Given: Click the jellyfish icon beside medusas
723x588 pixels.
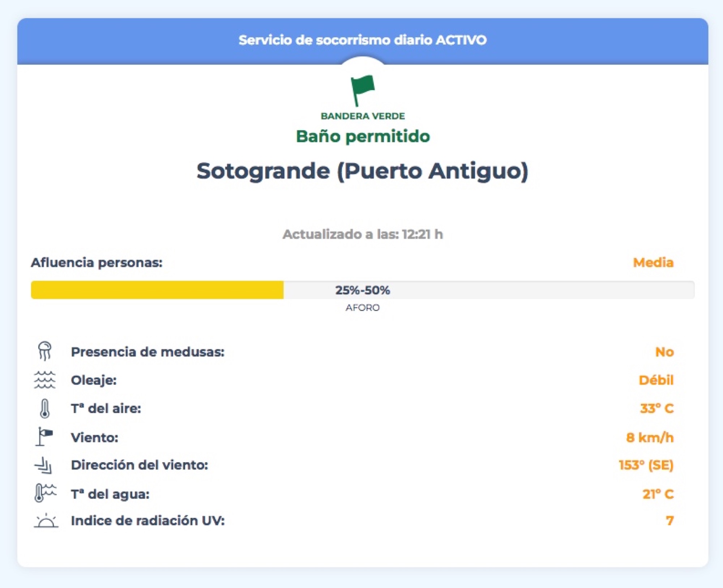Looking at the screenshot, I should tap(45, 351).
